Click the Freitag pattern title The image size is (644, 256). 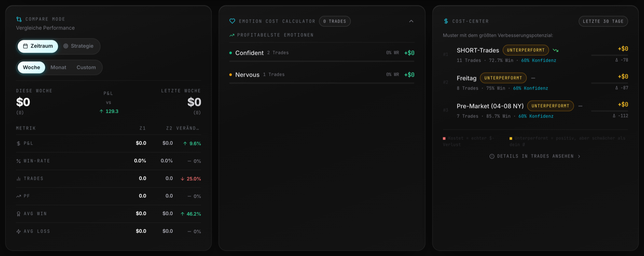pyautogui.click(x=466, y=78)
